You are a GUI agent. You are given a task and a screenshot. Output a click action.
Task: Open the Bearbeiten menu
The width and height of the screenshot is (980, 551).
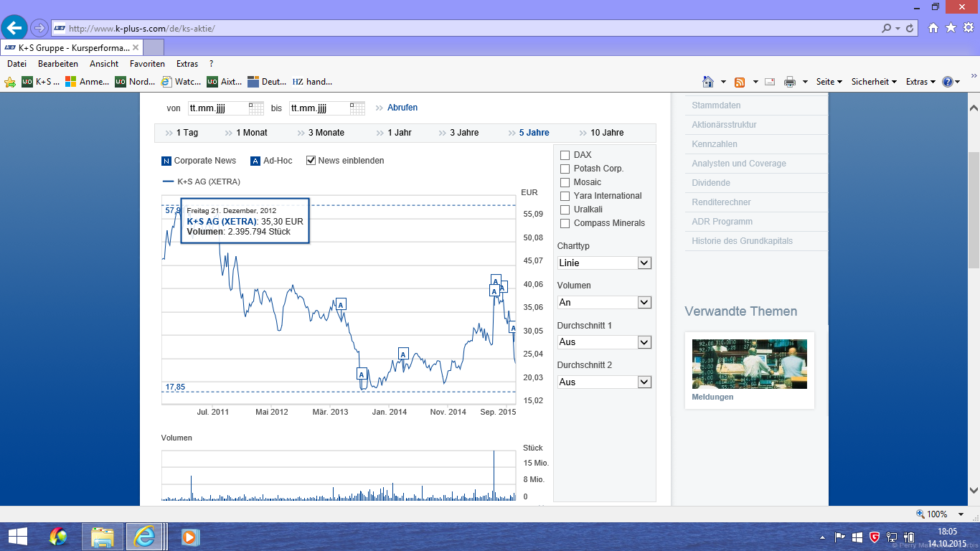58,64
